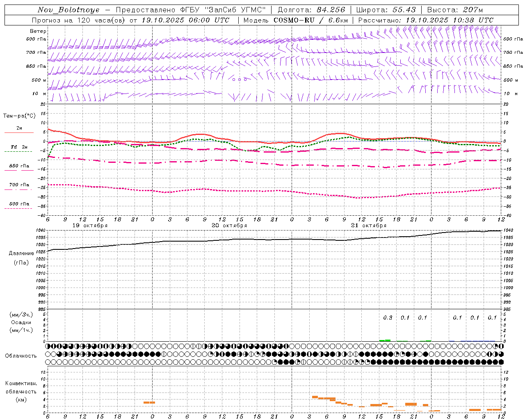Click the Высота: 207м value
Screen dimensions: 525x420
[x=455, y=10]
